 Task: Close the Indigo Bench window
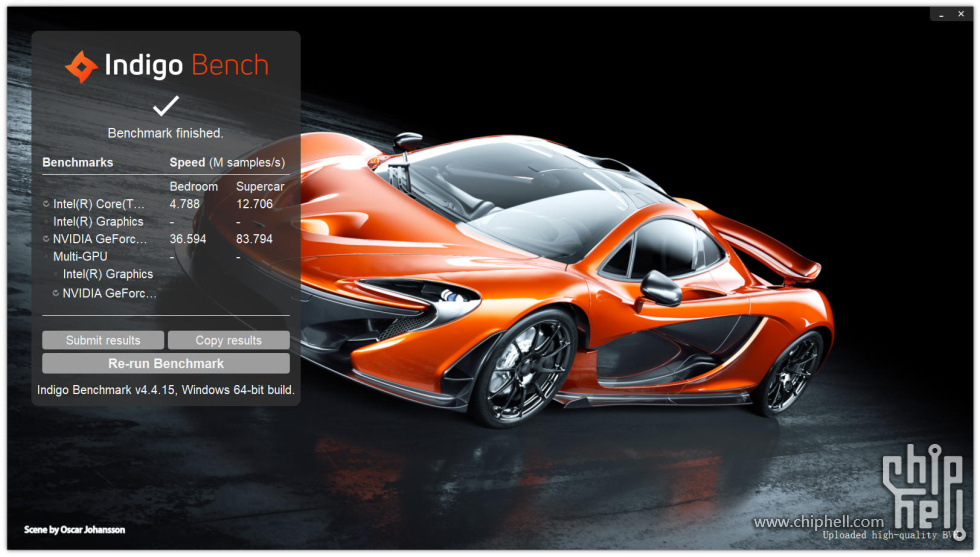coord(961,14)
